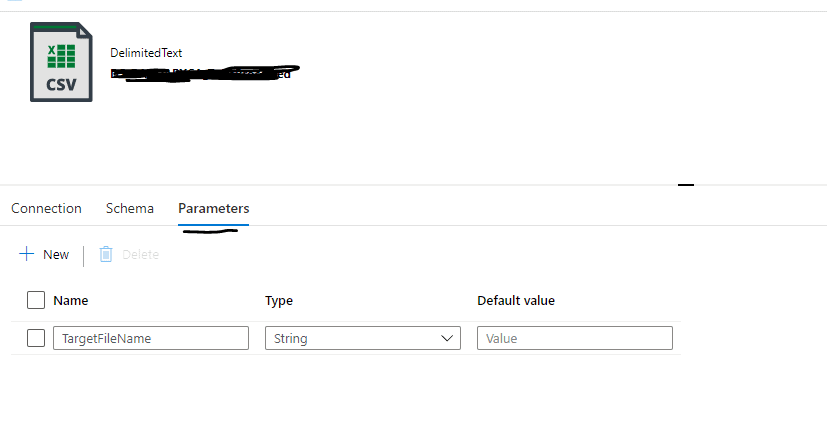The image size is (827, 423).
Task: Click the Default value column header
Action: pyautogui.click(x=516, y=300)
